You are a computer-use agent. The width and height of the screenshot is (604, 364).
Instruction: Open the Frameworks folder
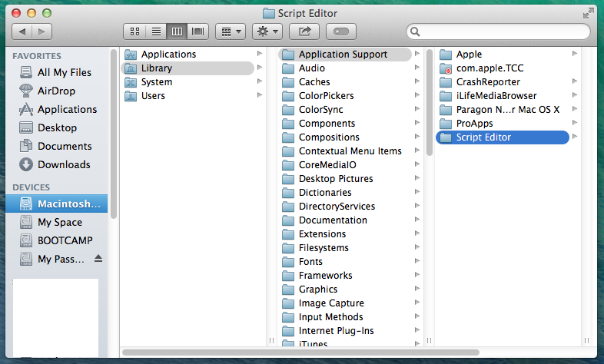tap(345, 276)
